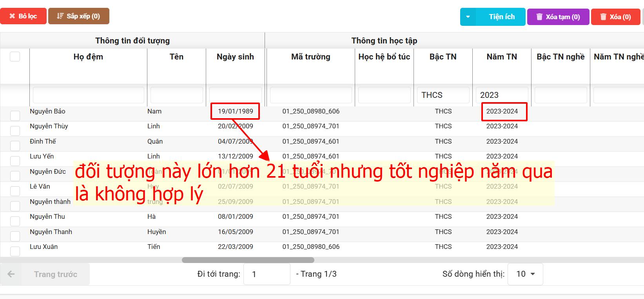Click trash icon on red Xóa button
This screenshot has width=644, height=299.
[603, 17]
